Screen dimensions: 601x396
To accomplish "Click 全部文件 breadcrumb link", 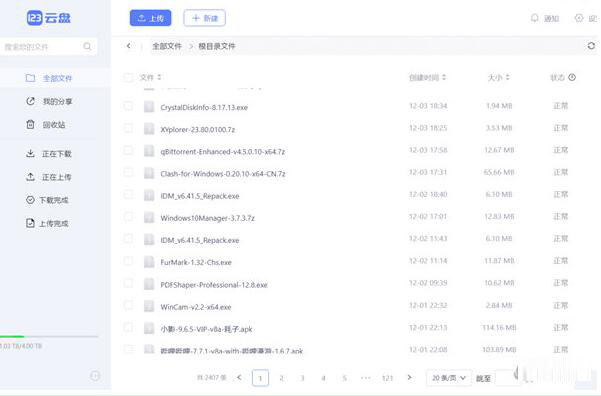I will pos(167,46).
